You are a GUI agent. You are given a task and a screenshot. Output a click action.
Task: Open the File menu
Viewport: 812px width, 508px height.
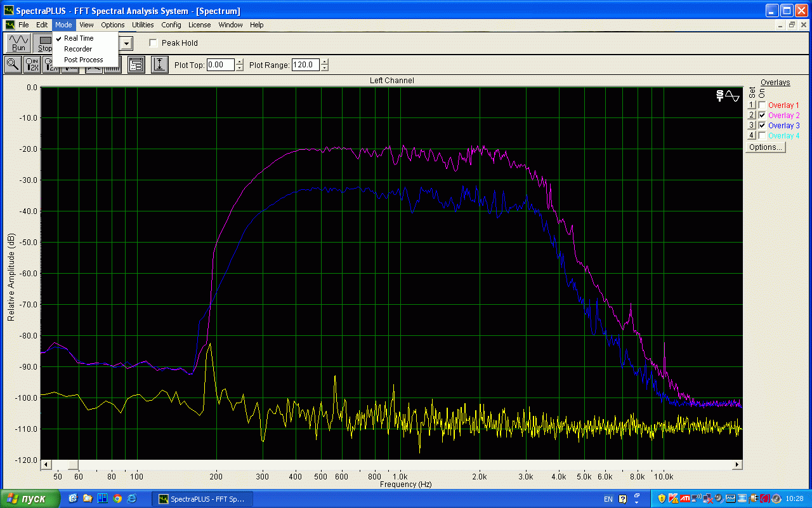pos(23,25)
